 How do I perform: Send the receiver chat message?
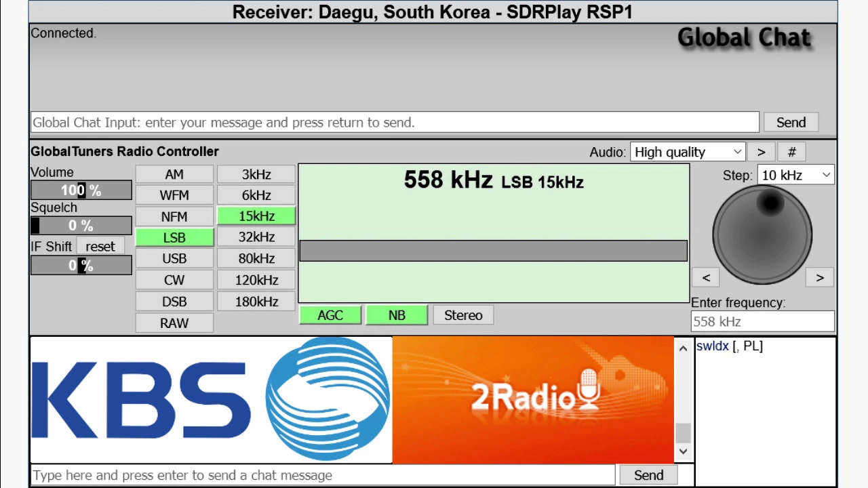point(648,475)
